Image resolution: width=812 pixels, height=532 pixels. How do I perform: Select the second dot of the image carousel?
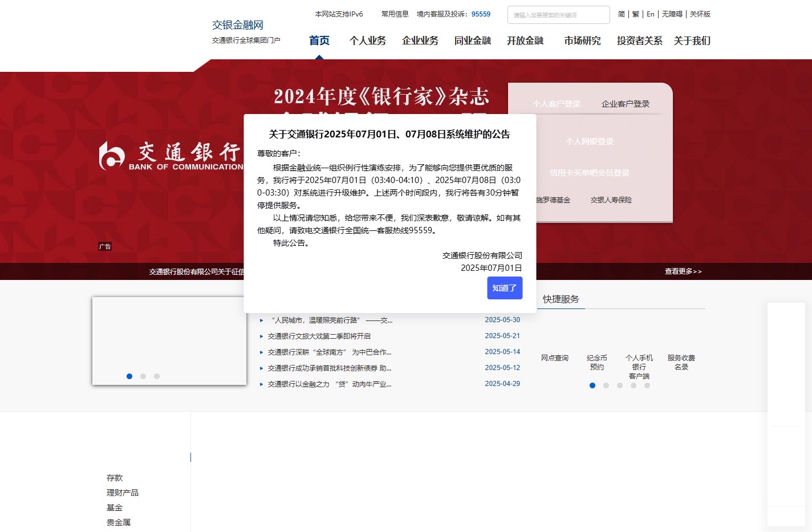(x=143, y=376)
